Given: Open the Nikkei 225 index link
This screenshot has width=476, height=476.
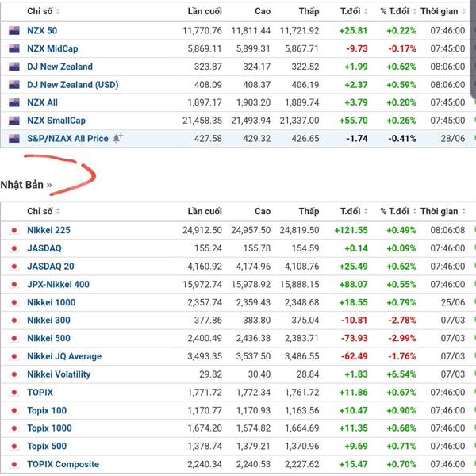Looking at the screenshot, I should pyautogui.click(x=48, y=230).
